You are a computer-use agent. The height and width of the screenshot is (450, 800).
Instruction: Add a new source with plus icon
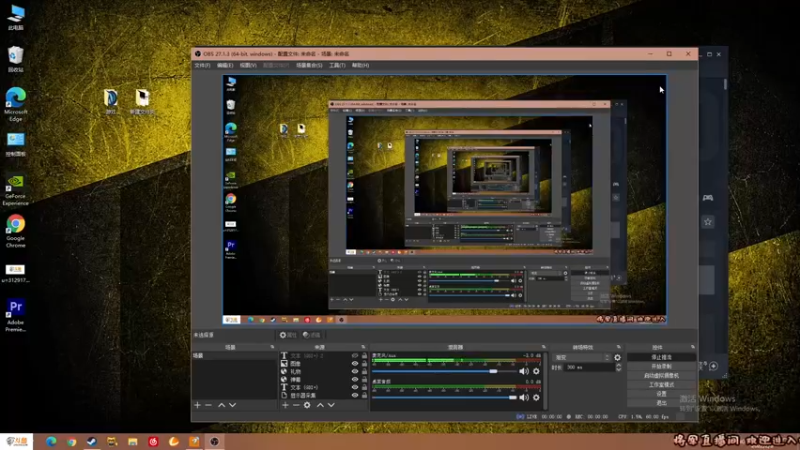pos(285,405)
